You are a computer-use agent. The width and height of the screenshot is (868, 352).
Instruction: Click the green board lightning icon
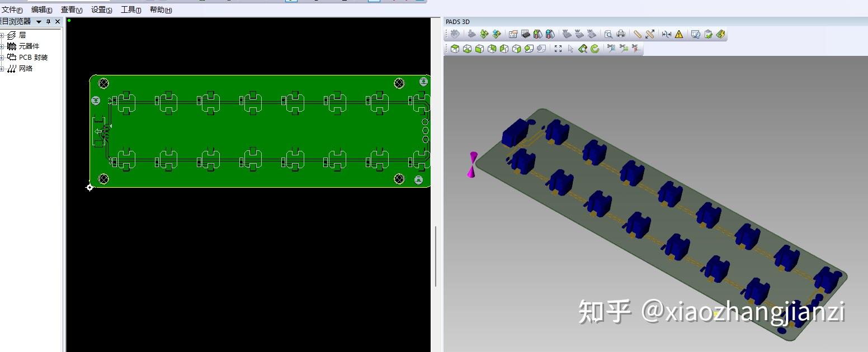click(720, 34)
